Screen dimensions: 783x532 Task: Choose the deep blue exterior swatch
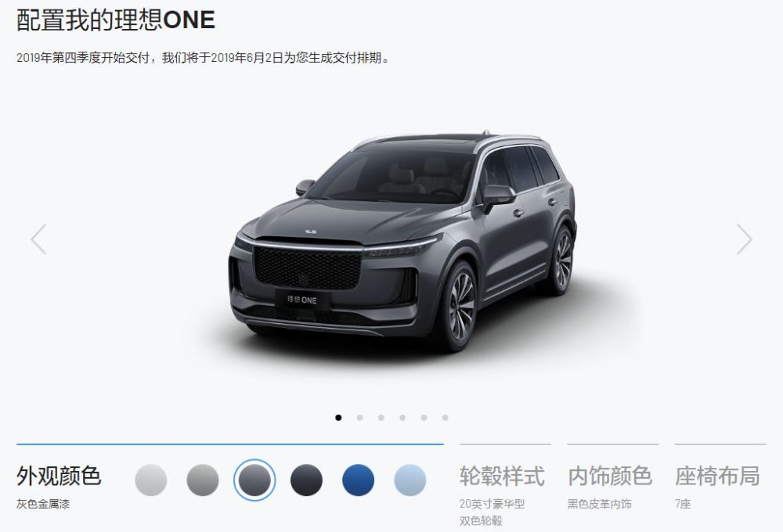coord(358,480)
